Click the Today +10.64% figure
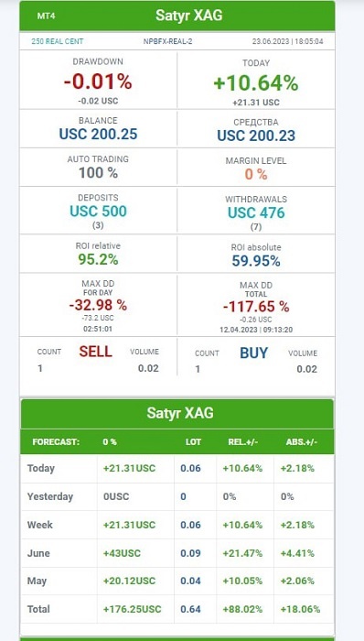 [256, 83]
